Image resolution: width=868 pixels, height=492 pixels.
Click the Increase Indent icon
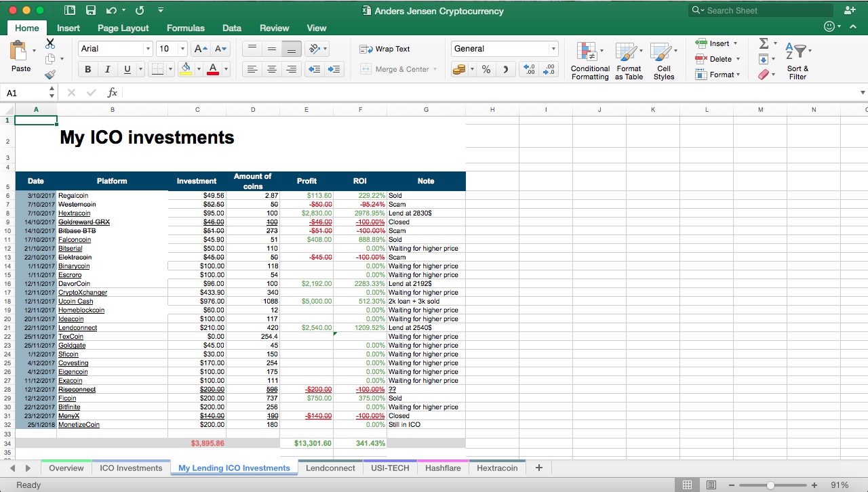coord(334,69)
